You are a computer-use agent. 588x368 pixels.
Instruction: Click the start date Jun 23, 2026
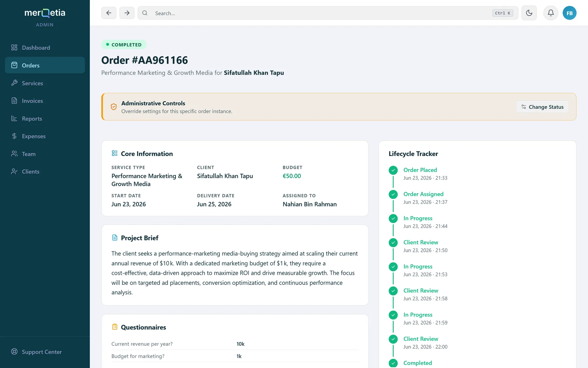pyautogui.click(x=128, y=204)
